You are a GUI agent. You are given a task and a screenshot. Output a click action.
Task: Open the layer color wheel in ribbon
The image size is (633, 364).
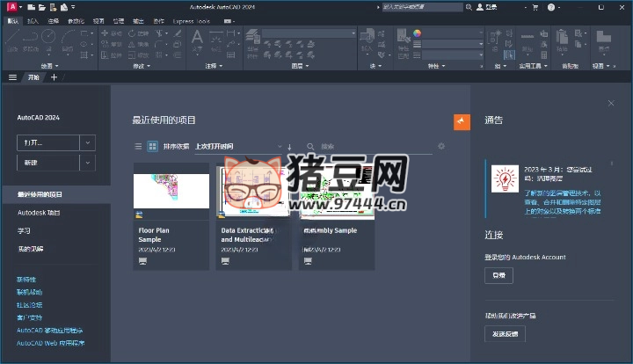pos(418,34)
